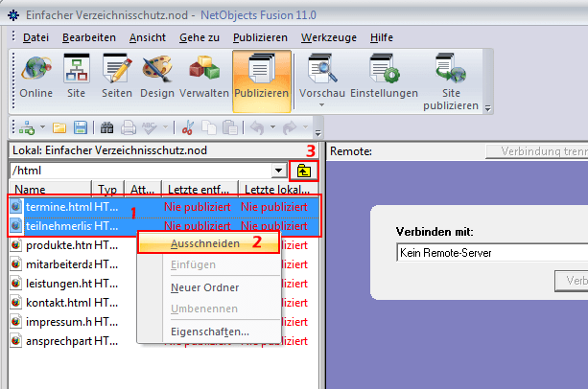This screenshot has width=588, height=389.
Task: Sort by Letzte lokal... column header
Action: click(277, 189)
